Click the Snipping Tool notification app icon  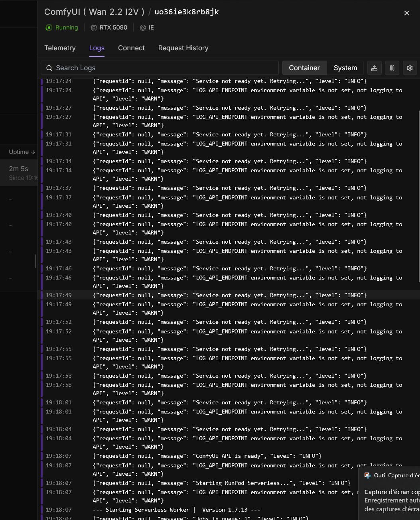click(x=367, y=475)
